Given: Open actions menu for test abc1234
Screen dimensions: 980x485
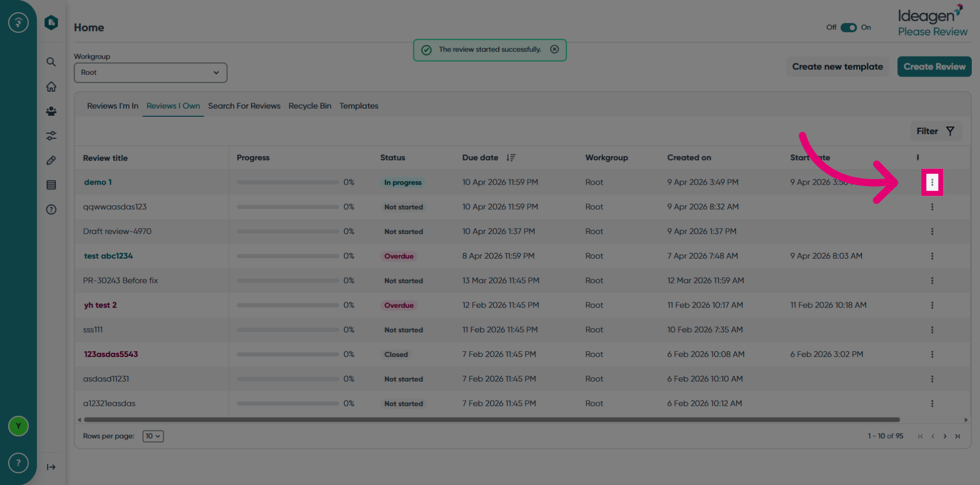Looking at the screenshot, I should click(932, 256).
